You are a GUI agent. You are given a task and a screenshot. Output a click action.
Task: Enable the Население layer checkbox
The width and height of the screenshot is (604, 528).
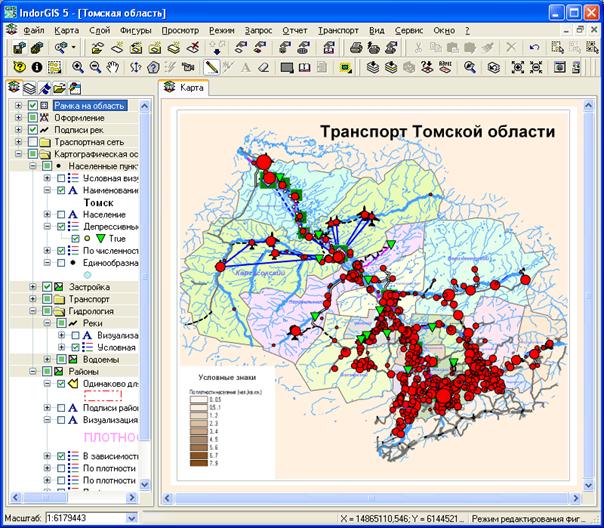[x=61, y=215]
